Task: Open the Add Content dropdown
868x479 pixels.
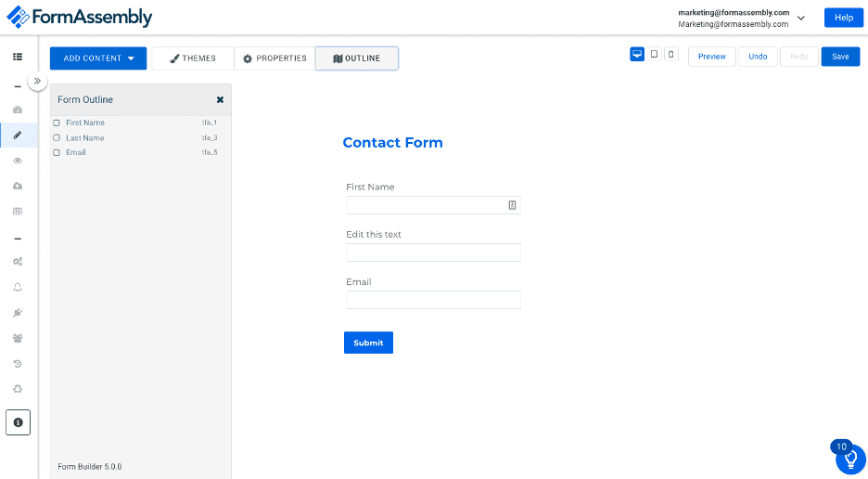Action: click(98, 58)
